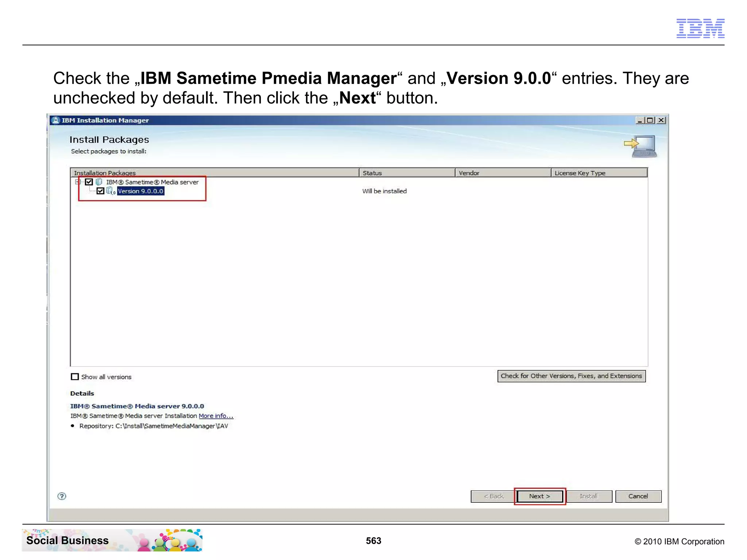
Task: Click the help question mark icon
Action: tap(62, 496)
